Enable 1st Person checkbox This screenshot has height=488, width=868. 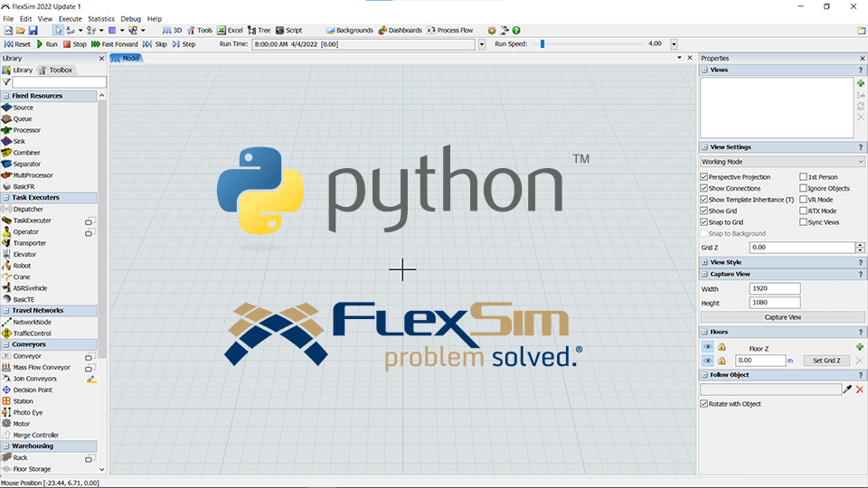click(x=803, y=177)
